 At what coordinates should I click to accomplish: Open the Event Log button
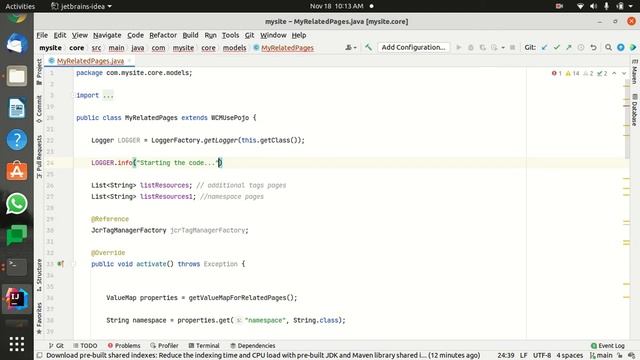point(608,346)
